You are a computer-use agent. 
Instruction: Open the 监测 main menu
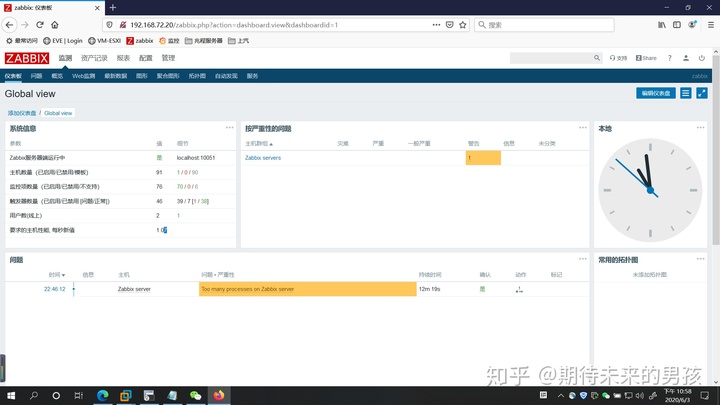[65, 58]
